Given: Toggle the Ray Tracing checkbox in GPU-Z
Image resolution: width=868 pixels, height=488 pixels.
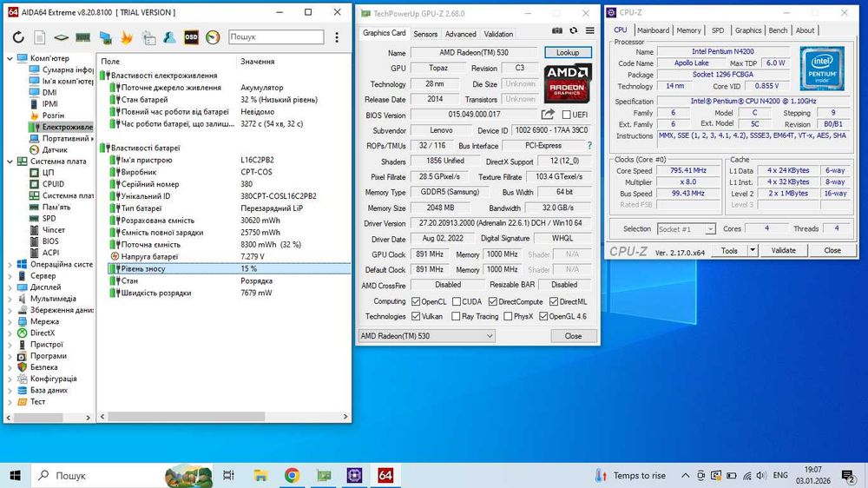Looking at the screenshot, I should (456, 316).
